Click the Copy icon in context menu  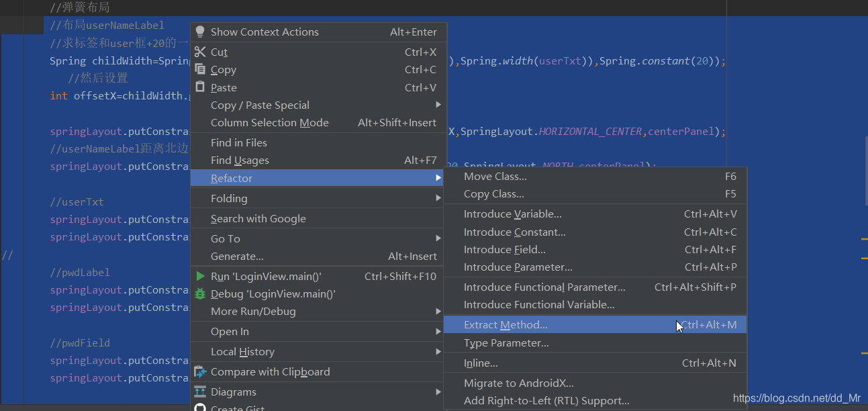pyautogui.click(x=199, y=69)
